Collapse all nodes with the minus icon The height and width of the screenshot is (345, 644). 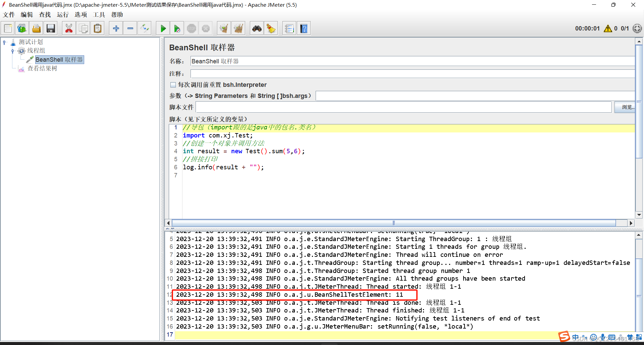coord(130,28)
